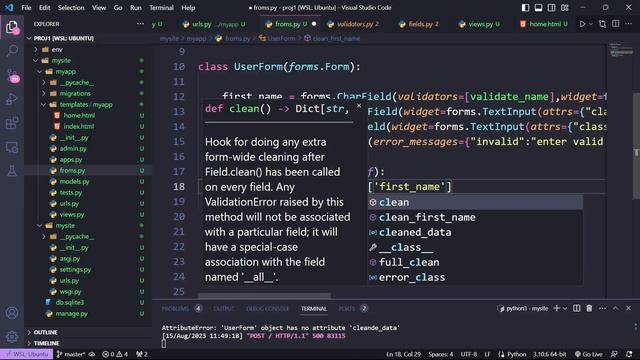Close the terminal panel
Viewport: 640px width, 360px height.
[629, 309]
